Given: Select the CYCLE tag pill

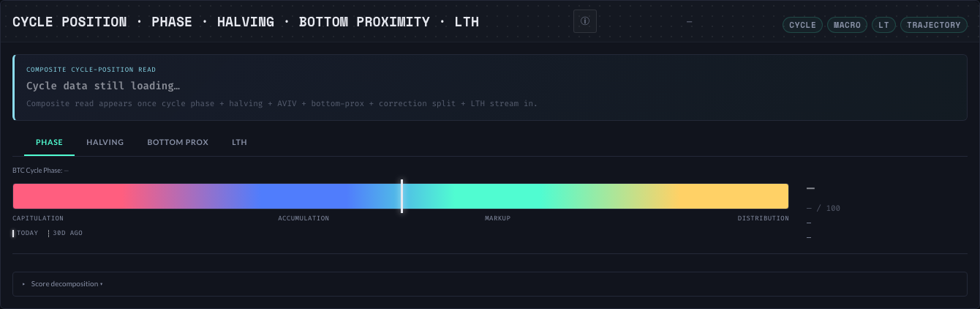Looking at the screenshot, I should click(x=802, y=25).
